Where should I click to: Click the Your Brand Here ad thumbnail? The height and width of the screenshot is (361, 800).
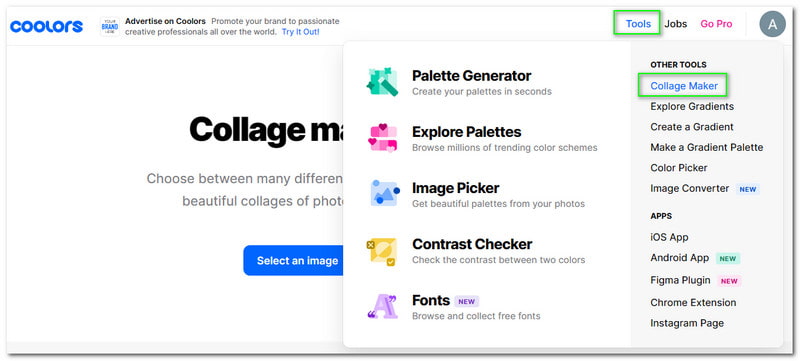click(110, 27)
